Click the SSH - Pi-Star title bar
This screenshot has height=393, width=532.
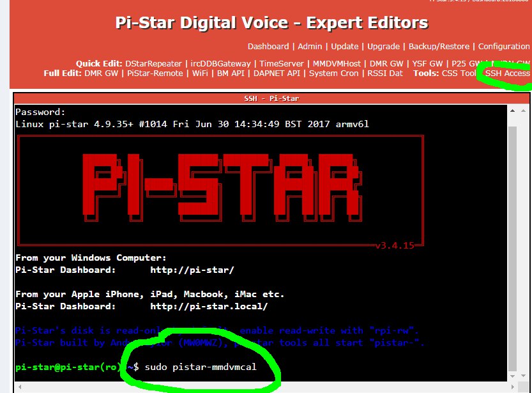pos(271,98)
